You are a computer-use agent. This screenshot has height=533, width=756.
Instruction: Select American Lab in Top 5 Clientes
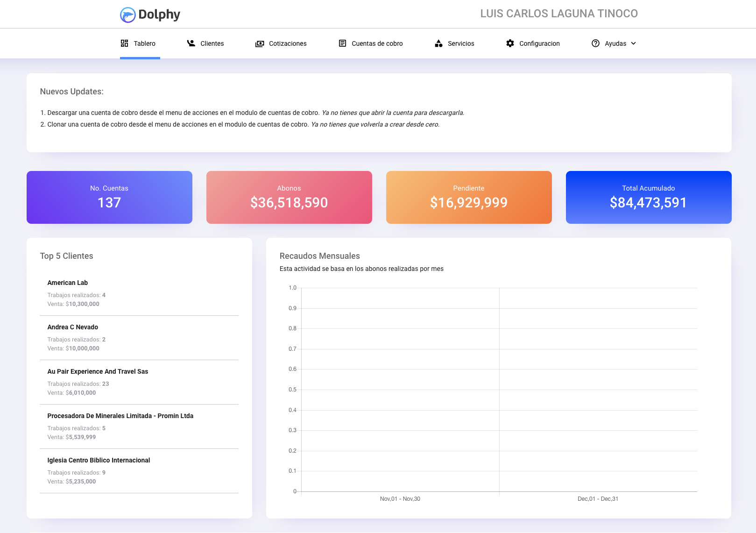pos(67,282)
